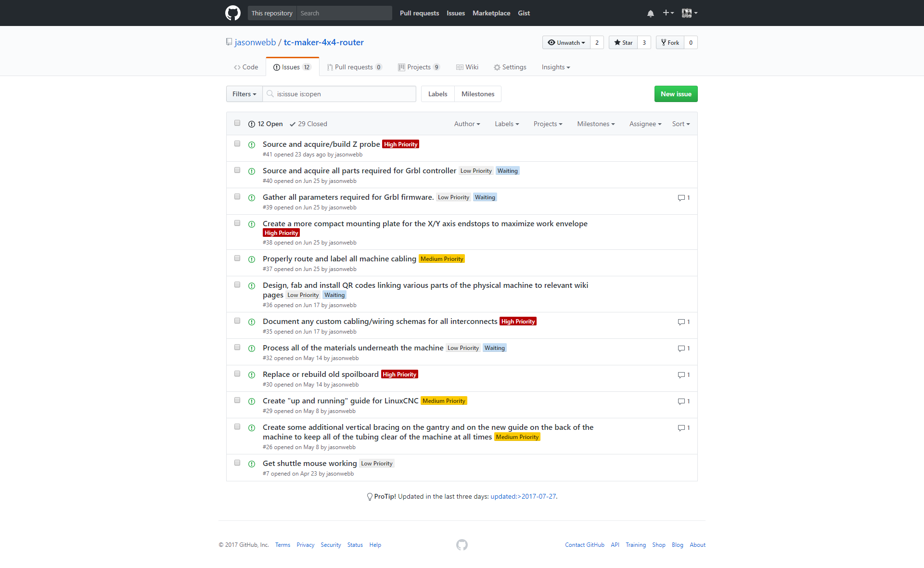Open comments on Replace spoilboard issue
Image resolution: width=924 pixels, height=568 pixels.
point(684,375)
